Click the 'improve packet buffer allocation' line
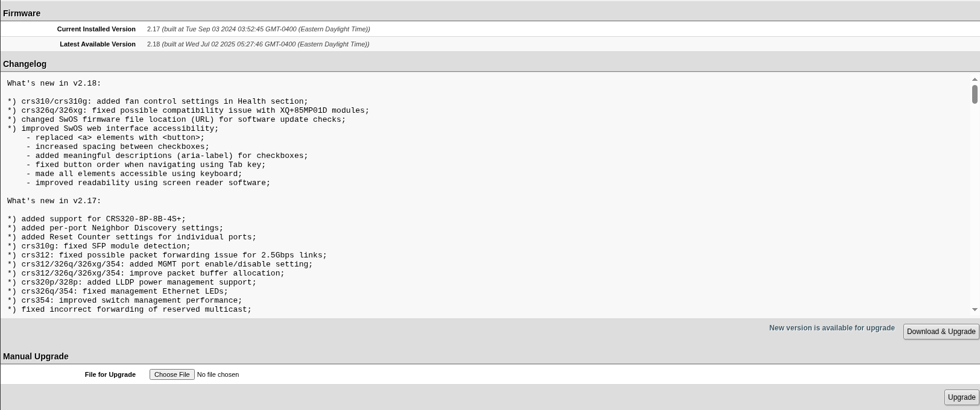Viewport: 980px width, 410px height. [x=146, y=273]
